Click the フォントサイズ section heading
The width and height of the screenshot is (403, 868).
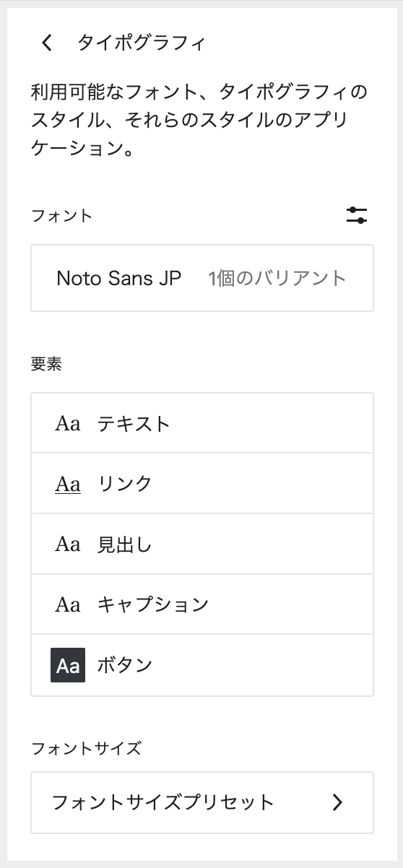coord(86,748)
